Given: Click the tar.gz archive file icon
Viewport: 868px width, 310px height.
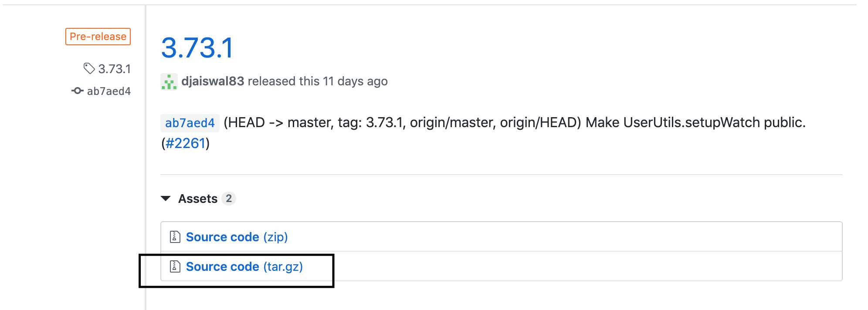Looking at the screenshot, I should click(175, 266).
